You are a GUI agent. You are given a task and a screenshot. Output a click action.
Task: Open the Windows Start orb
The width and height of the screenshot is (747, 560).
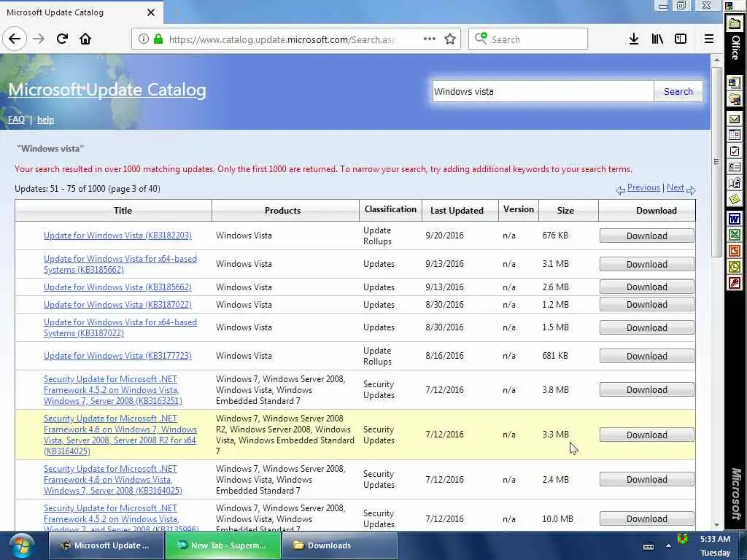click(20, 546)
